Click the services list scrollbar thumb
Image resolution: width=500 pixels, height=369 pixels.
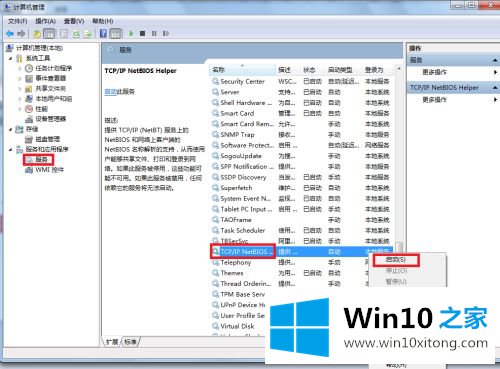(399, 247)
